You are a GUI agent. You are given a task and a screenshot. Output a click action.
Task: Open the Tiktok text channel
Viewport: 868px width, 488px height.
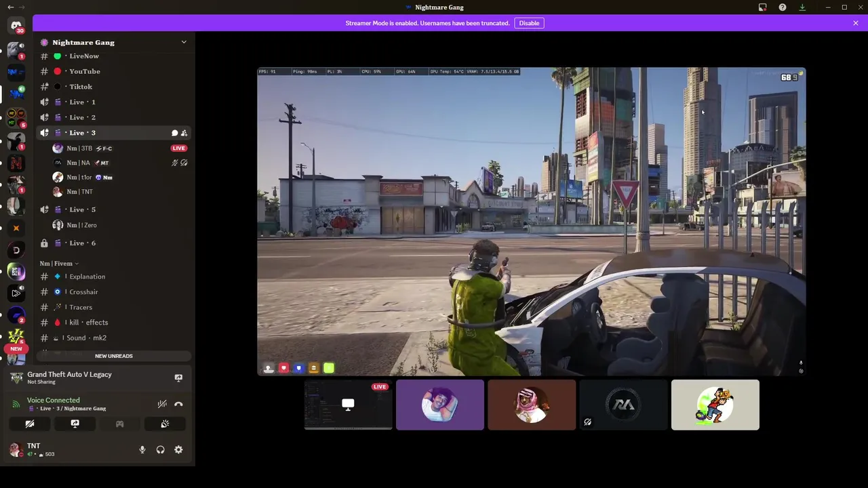pos(113,87)
